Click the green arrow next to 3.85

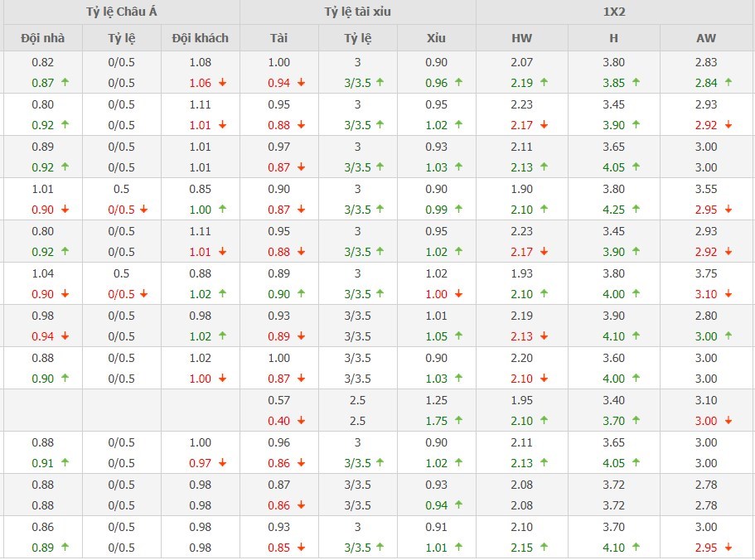(636, 83)
